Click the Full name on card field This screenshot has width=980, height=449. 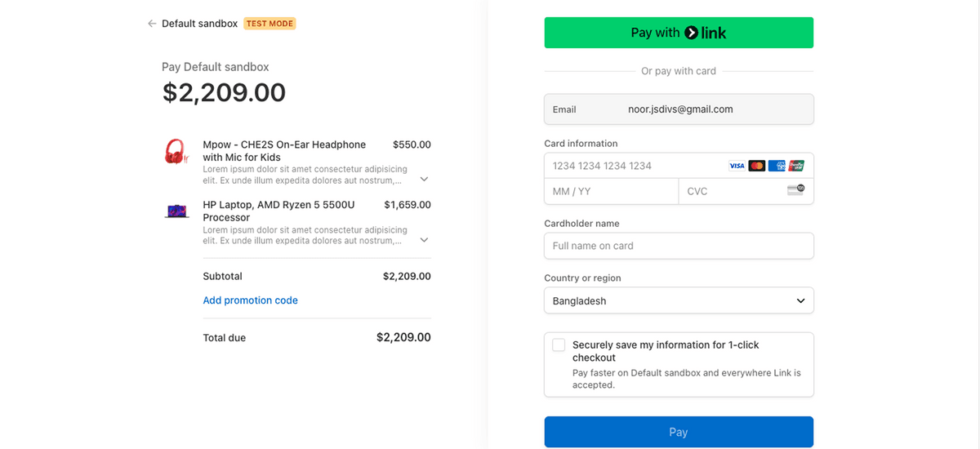click(x=679, y=246)
